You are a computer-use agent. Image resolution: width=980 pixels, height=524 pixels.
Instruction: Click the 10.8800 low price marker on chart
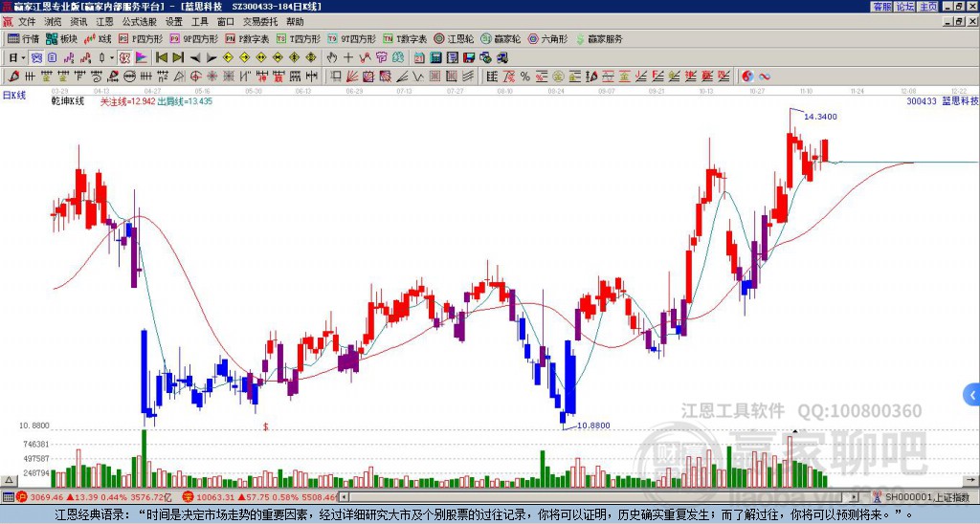tap(593, 426)
